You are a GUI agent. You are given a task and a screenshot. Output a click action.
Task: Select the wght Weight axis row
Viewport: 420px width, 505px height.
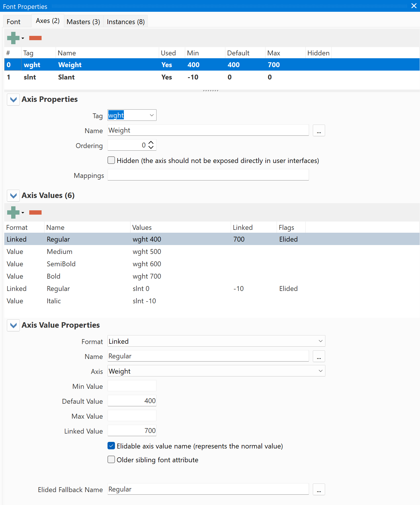(212, 65)
